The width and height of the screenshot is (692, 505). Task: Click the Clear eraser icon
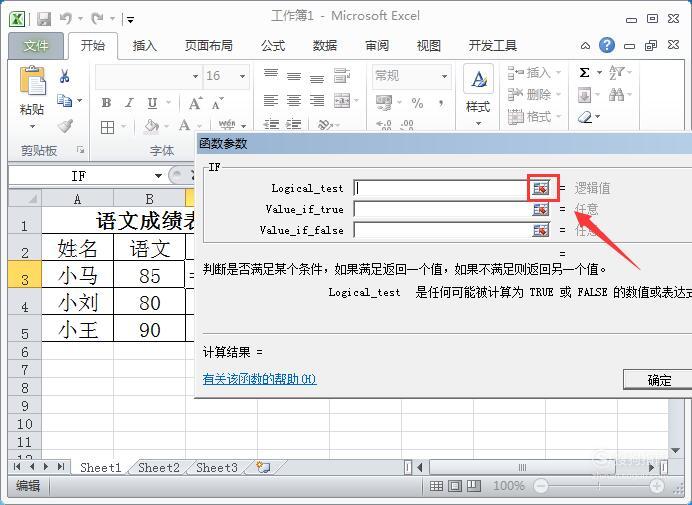(x=585, y=117)
